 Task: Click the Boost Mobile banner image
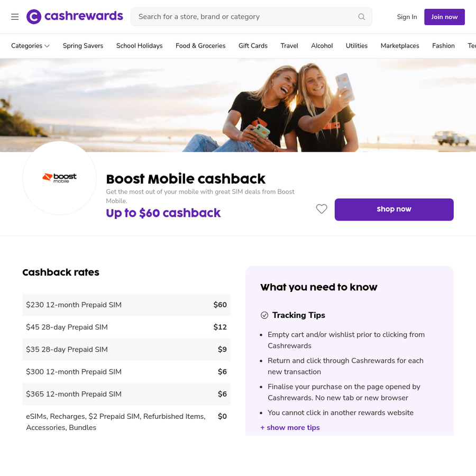[238, 105]
